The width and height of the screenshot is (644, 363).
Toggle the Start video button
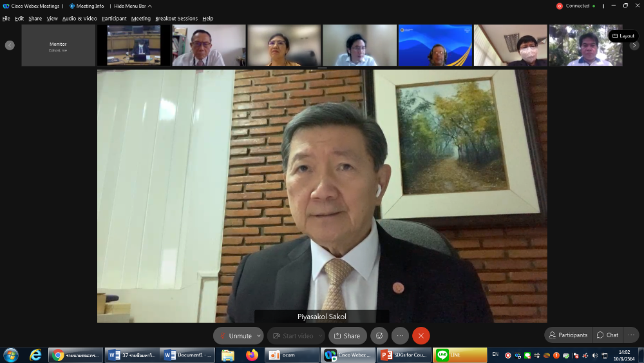pos(294,335)
